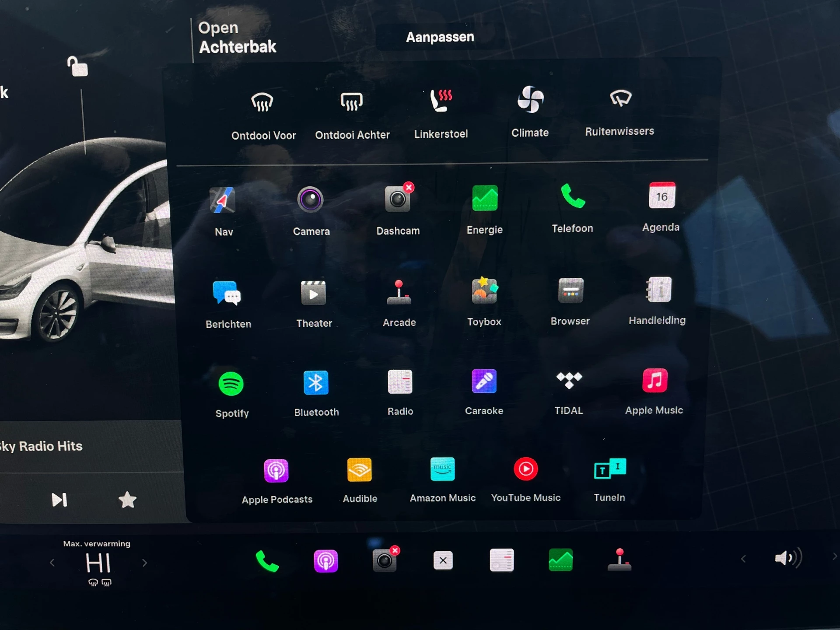Open the Browser app
The height and width of the screenshot is (630, 840).
coord(570,290)
